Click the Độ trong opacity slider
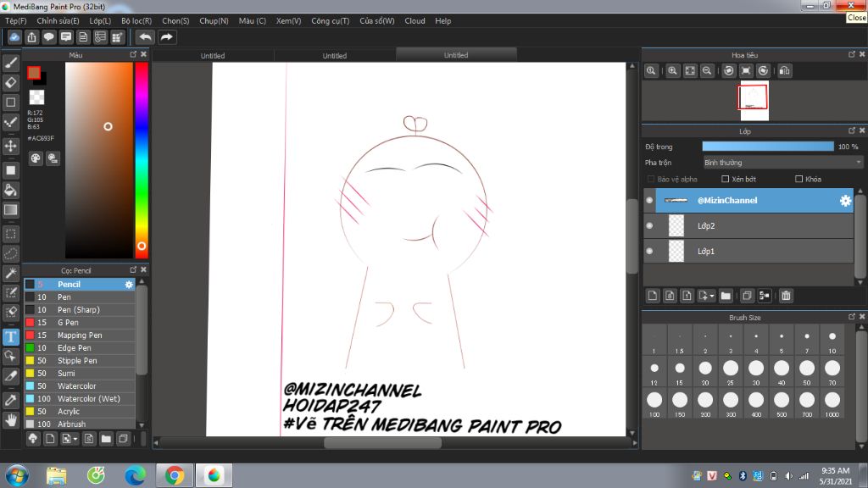 tap(768, 147)
